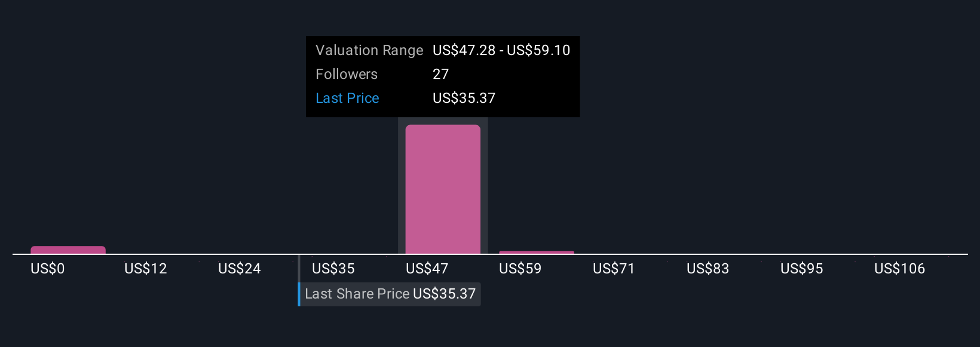
Task: Click the Last Share Price US$35.37 label
Action: coord(390,294)
